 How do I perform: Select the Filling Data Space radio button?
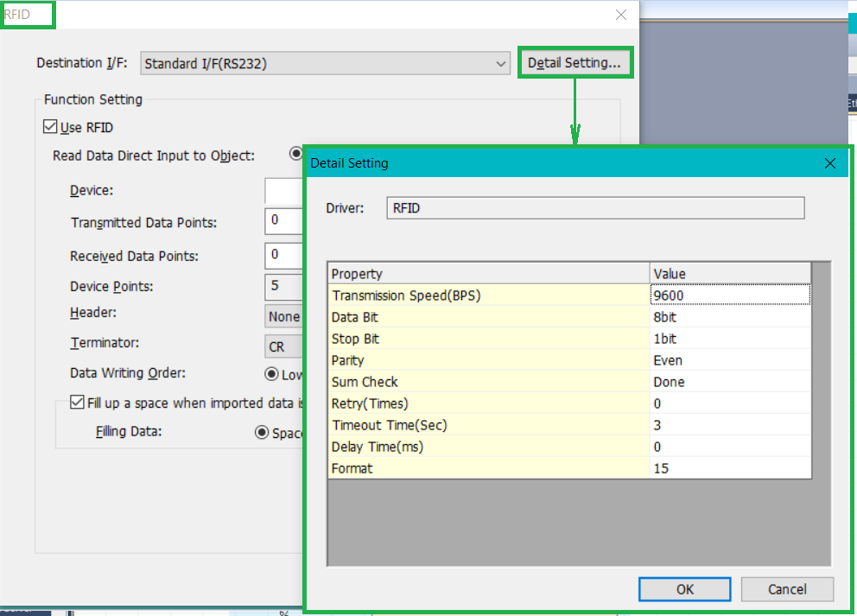(262, 432)
